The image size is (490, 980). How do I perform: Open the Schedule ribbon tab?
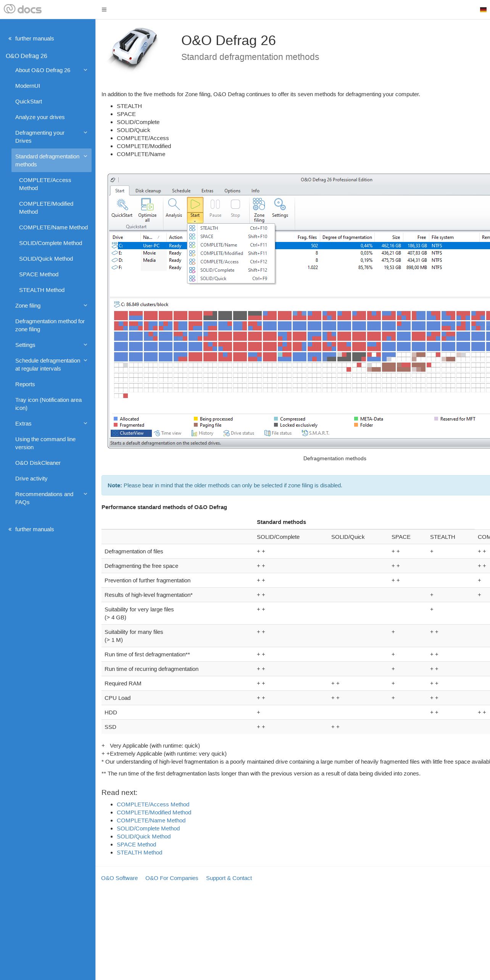pos(181,191)
